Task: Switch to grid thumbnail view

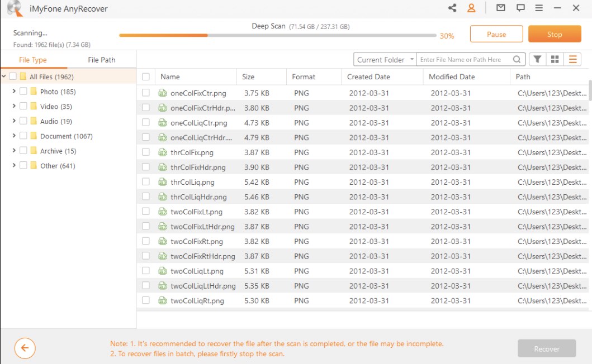Action: tap(555, 59)
